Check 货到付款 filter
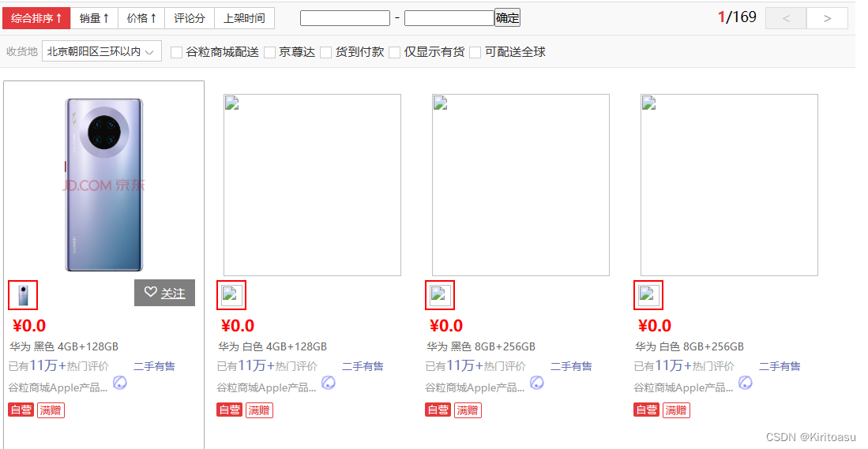 (x=326, y=53)
